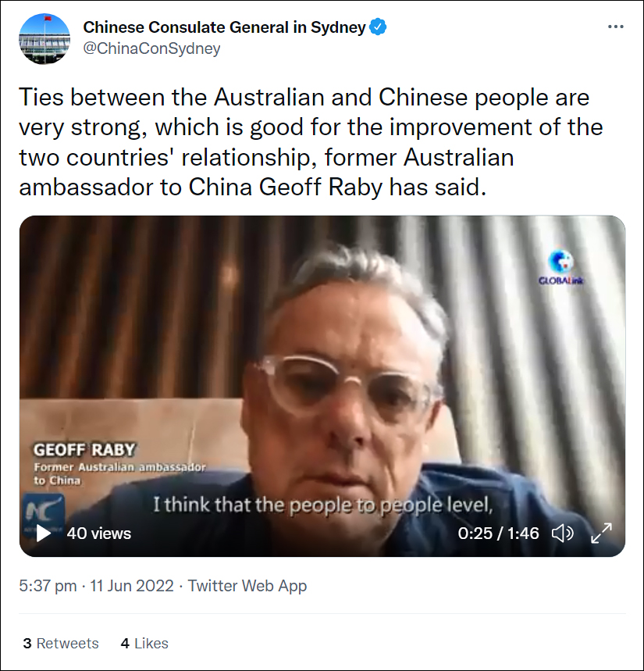644x671 pixels.
Task: Open the 5:37 pm timestamp link
Action: tap(48, 586)
